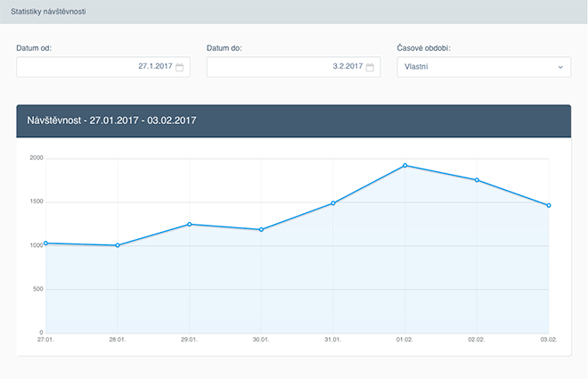Click the 01.02. x-axis label
Image resolution: width=588 pixels, height=379 pixels.
(x=404, y=340)
